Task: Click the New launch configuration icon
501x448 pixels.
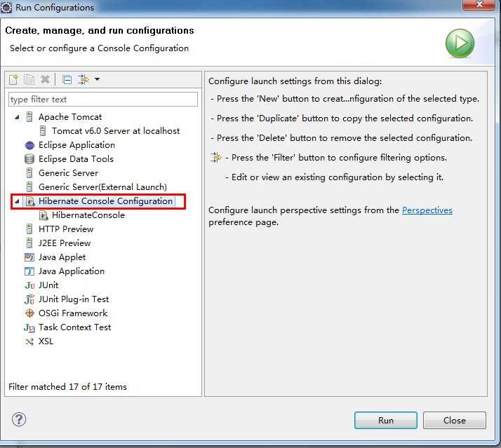Action: (13, 79)
